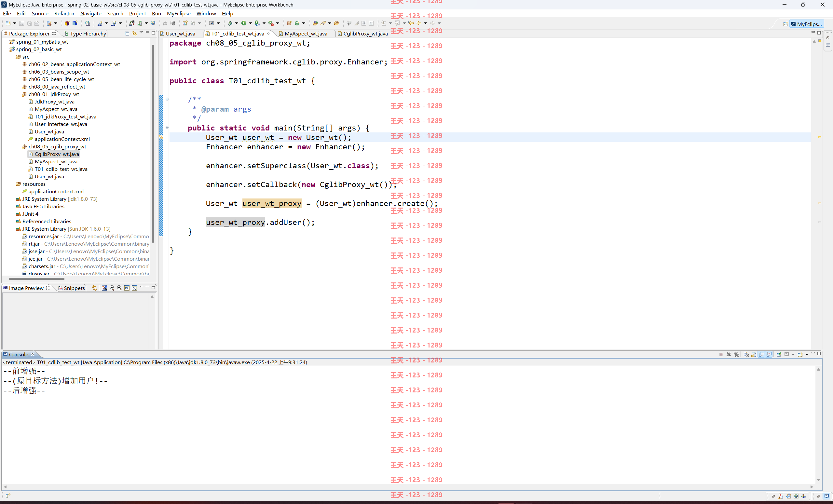Image resolution: width=833 pixels, height=504 pixels.
Task: Click the Last Edit Location arrow icon
Action: [x=411, y=23]
